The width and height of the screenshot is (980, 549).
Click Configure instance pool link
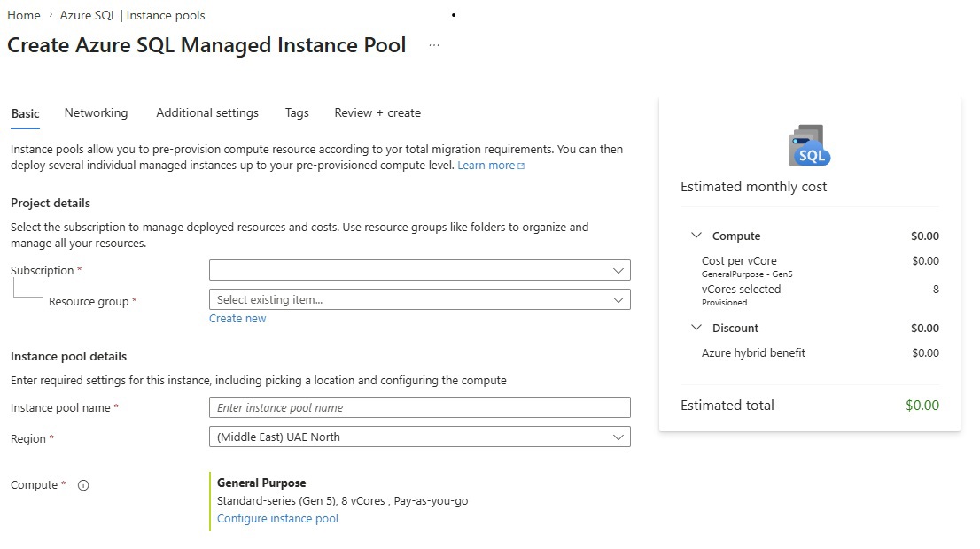pos(277,518)
